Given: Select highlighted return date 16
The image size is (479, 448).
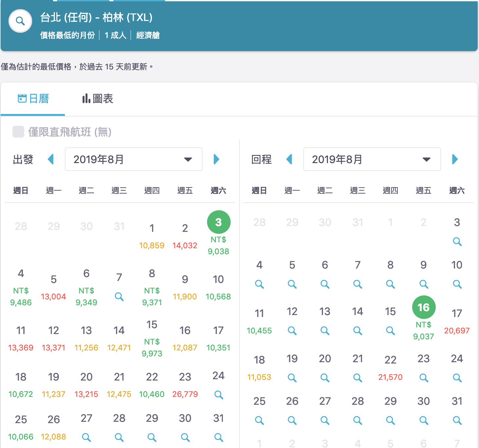Looking at the screenshot, I should [424, 308].
